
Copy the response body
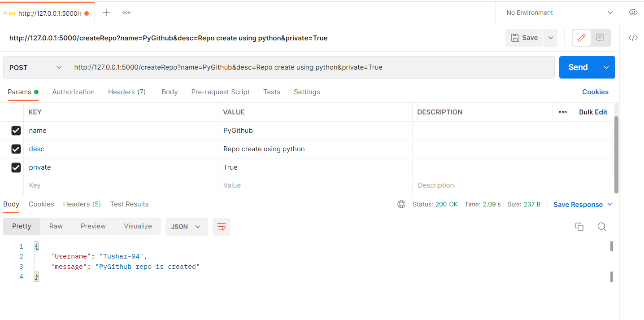point(579,227)
